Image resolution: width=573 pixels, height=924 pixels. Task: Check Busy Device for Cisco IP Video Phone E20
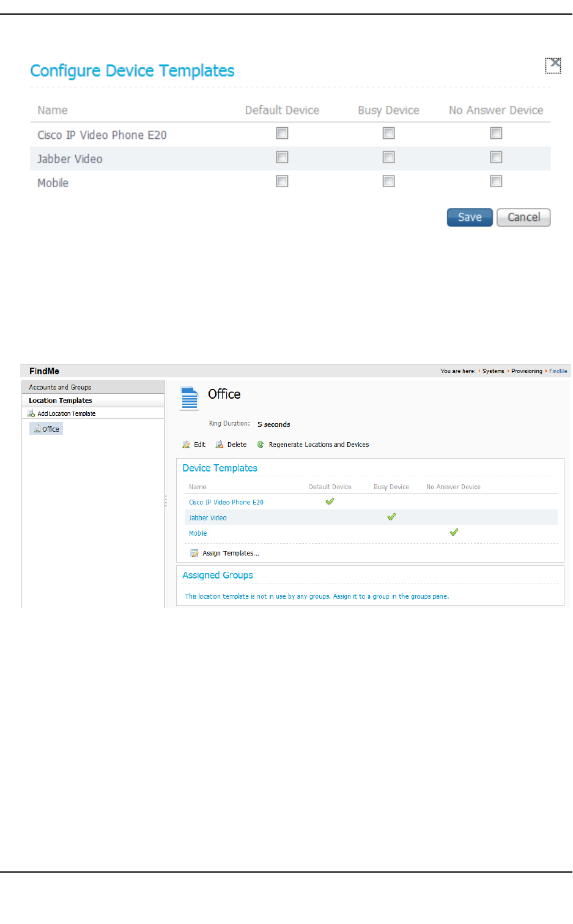click(x=388, y=133)
